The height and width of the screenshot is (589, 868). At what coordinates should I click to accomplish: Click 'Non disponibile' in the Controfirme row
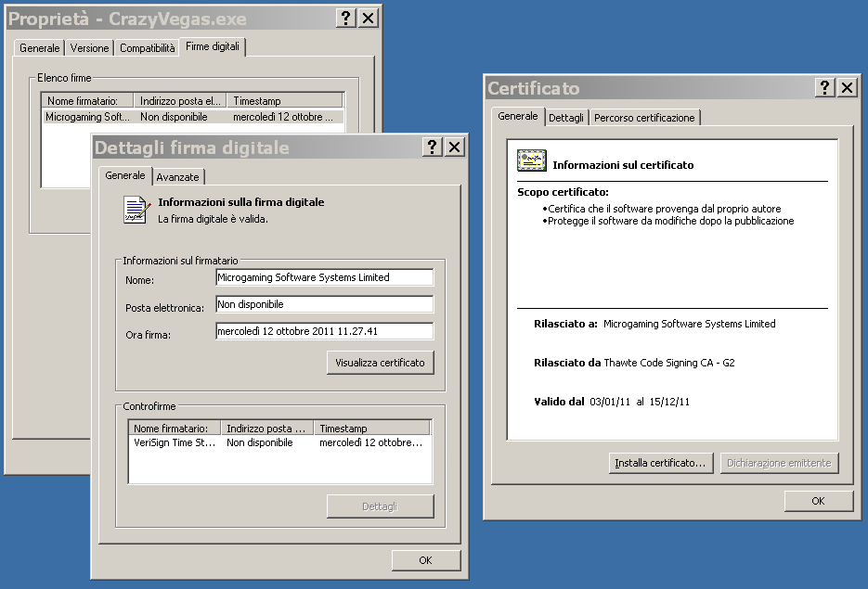point(260,442)
